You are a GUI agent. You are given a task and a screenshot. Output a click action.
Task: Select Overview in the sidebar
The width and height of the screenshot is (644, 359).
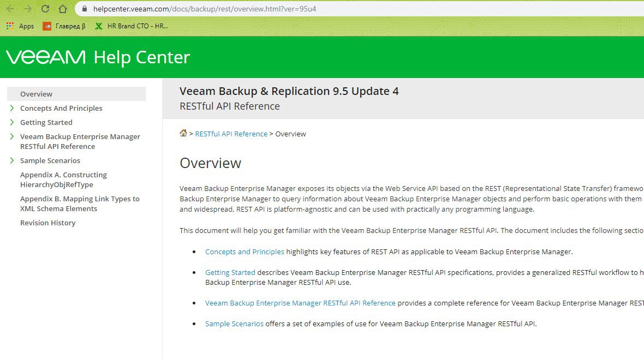pos(76,94)
